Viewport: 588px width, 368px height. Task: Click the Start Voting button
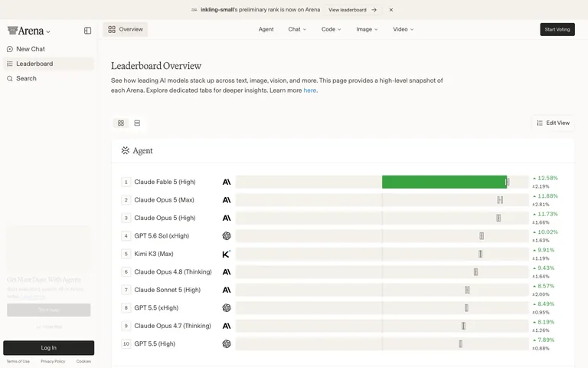(557, 29)
